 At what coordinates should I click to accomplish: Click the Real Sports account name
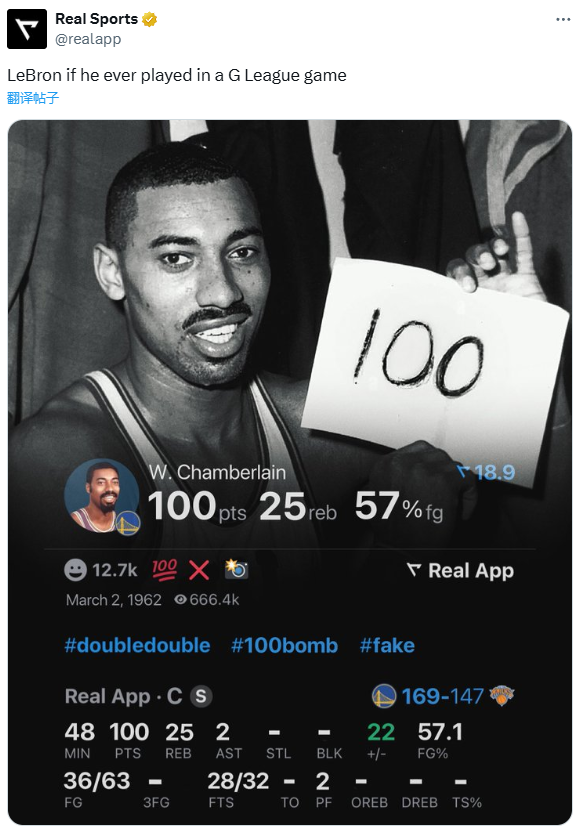(96, 19)
